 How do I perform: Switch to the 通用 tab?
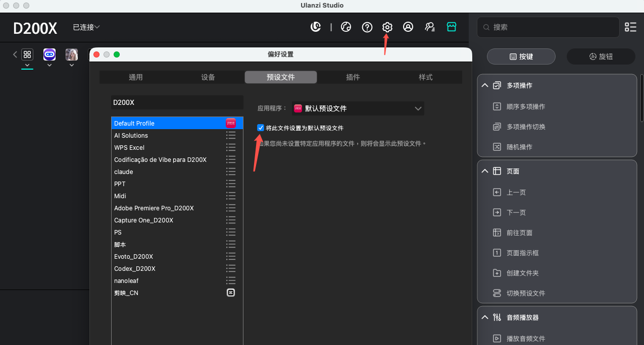click(136, 77)
